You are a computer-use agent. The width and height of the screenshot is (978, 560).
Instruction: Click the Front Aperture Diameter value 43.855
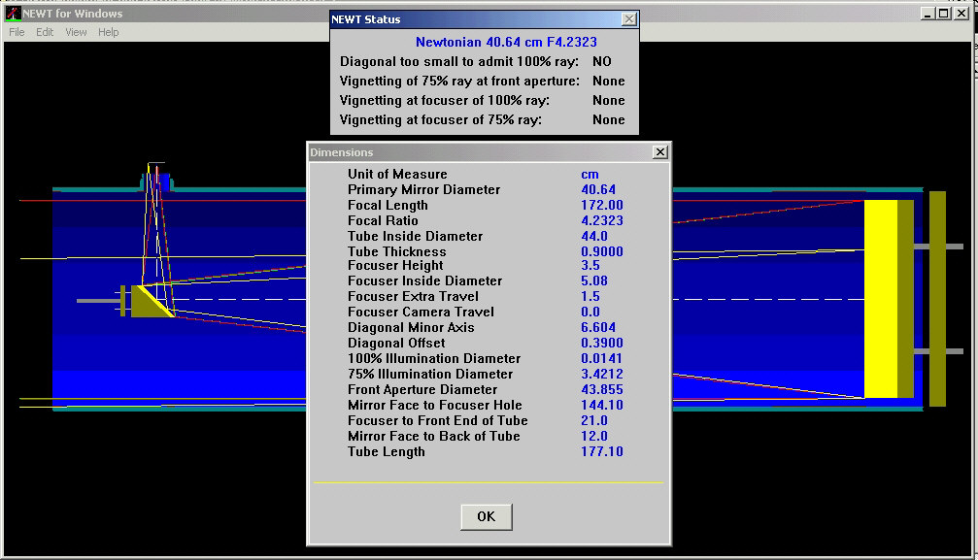coord(602,390)
